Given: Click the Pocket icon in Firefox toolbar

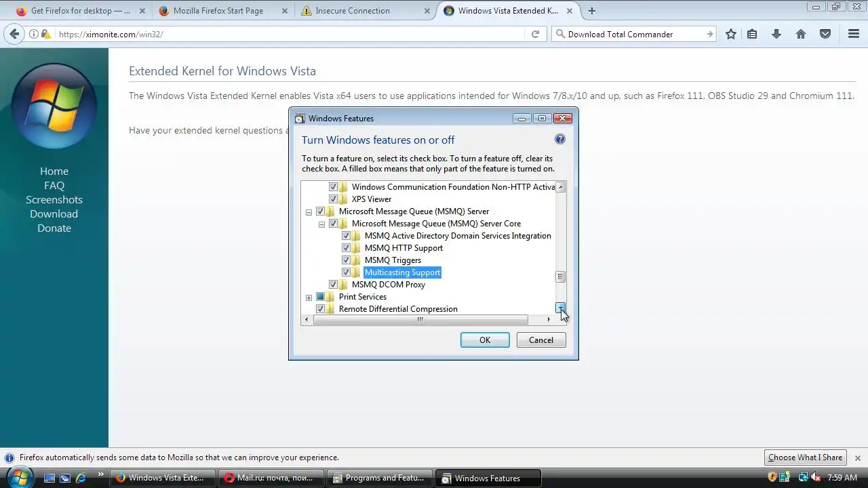Looking at the screenshot, I should point(825,34).
